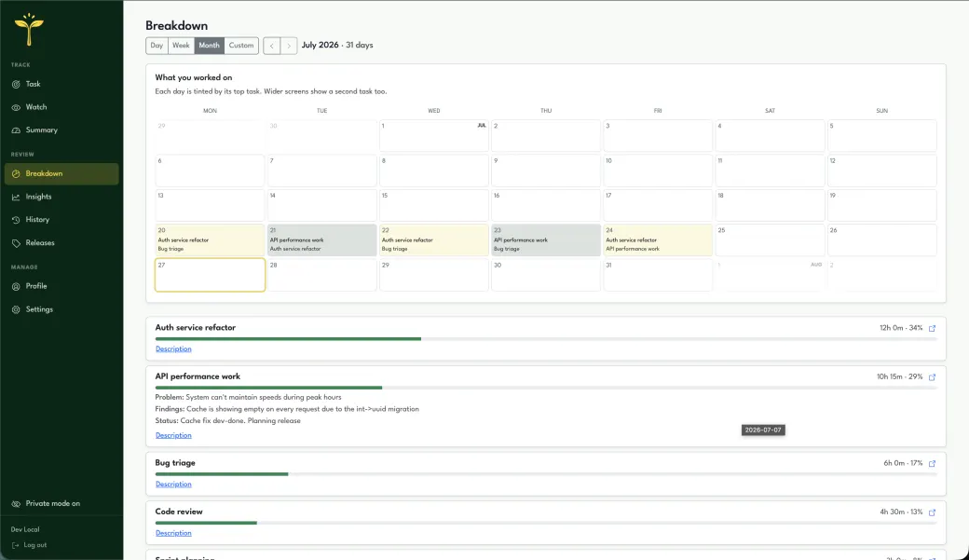Open Insights page from sidebar
Screen dimensions: 969x560
pyautogui.click(x=61, y=197)
